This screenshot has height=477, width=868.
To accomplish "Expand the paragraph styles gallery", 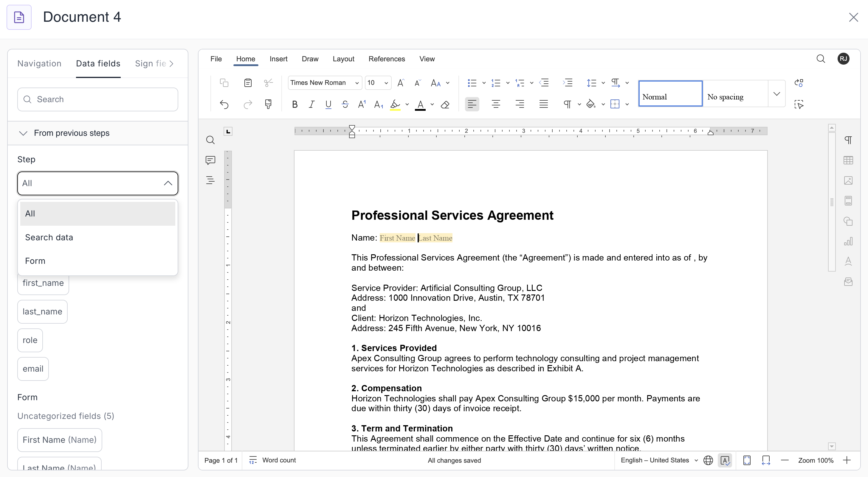I will pyautogui.click(x=776, y=94).
